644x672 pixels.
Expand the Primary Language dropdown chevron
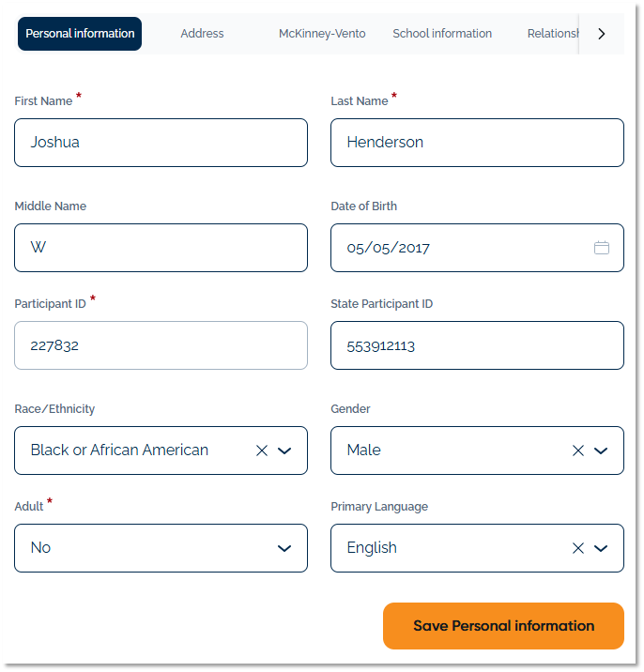[602, 548]
